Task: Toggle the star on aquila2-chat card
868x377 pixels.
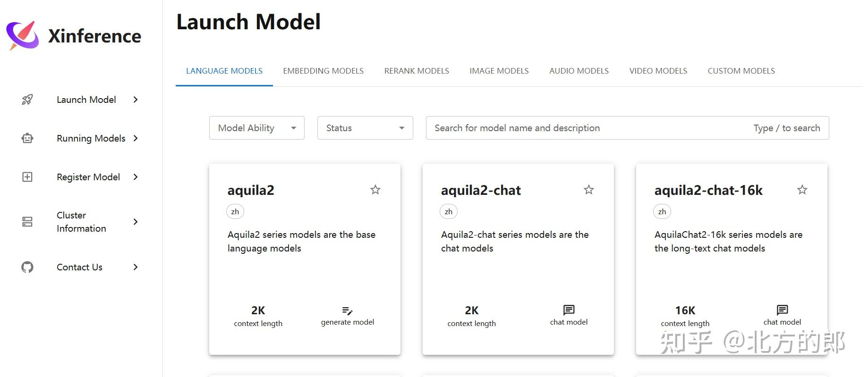Action: (x=588, y=190)
